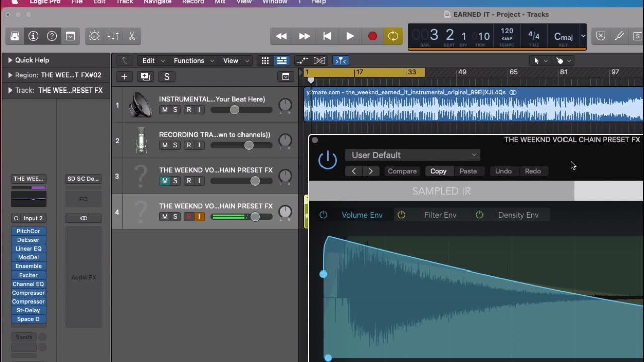The image size is (644, 362).
Task: Unmute track 3 Weeknd vocal chain
Action: coord(165,181)
